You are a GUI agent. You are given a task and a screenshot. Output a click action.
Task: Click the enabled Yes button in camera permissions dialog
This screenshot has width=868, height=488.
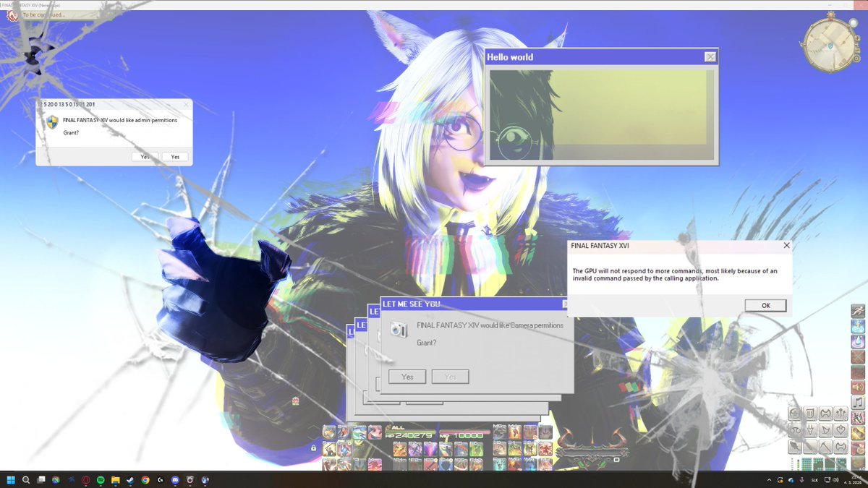(x=407, y=377)
